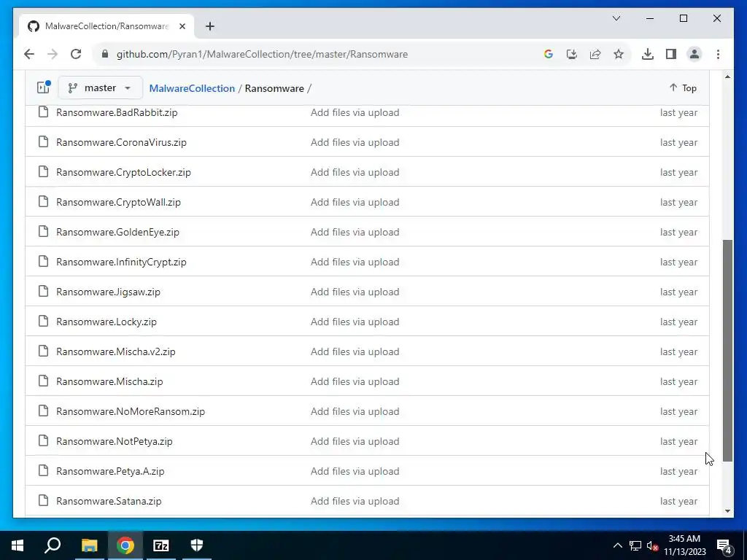This screenshot has height=560, width=747.
Task: Click file icon of Ransomware.BadRabbit.zip
Action: click(43, 112)
